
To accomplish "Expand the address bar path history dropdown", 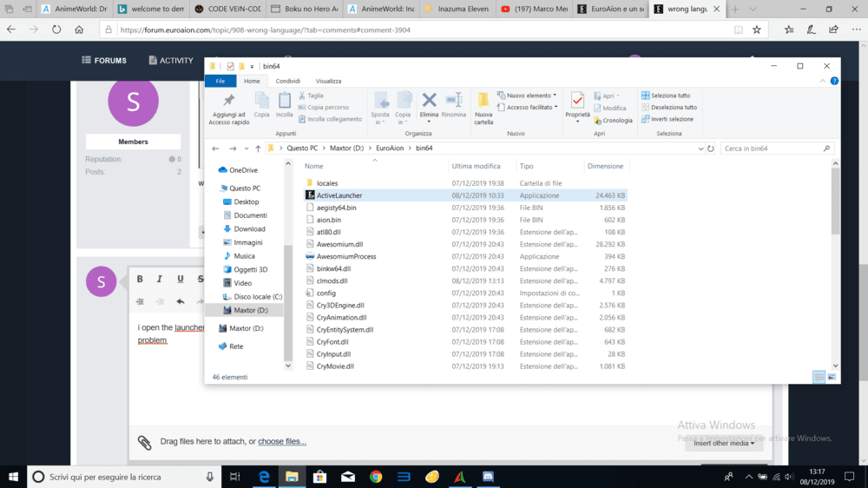I will pos(700,148).
